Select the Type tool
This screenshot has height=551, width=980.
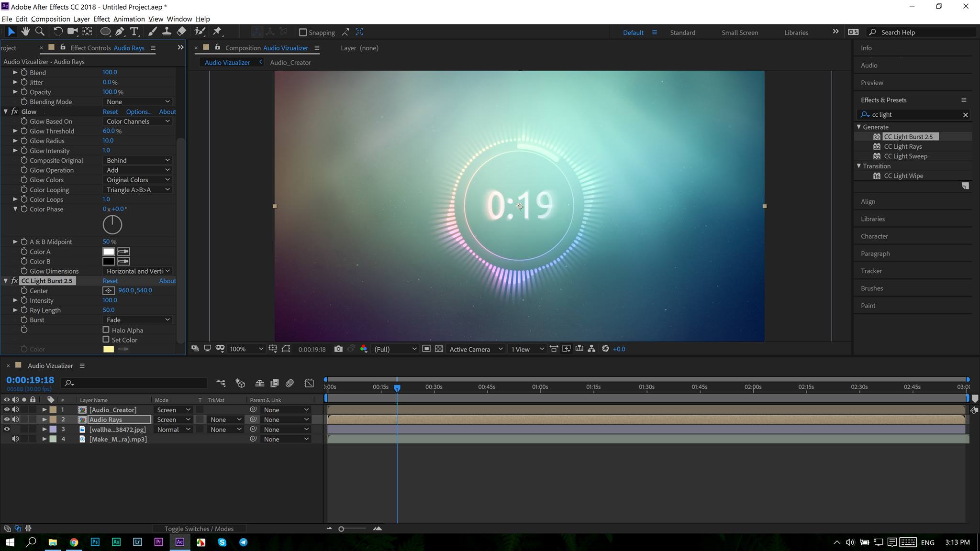click(x=134, y=32)
